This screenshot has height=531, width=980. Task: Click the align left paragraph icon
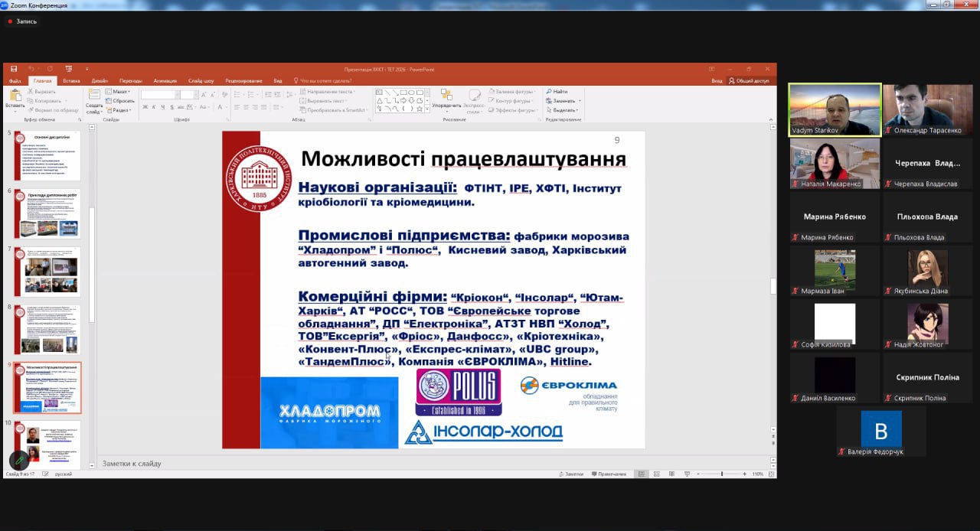[237, 109]
